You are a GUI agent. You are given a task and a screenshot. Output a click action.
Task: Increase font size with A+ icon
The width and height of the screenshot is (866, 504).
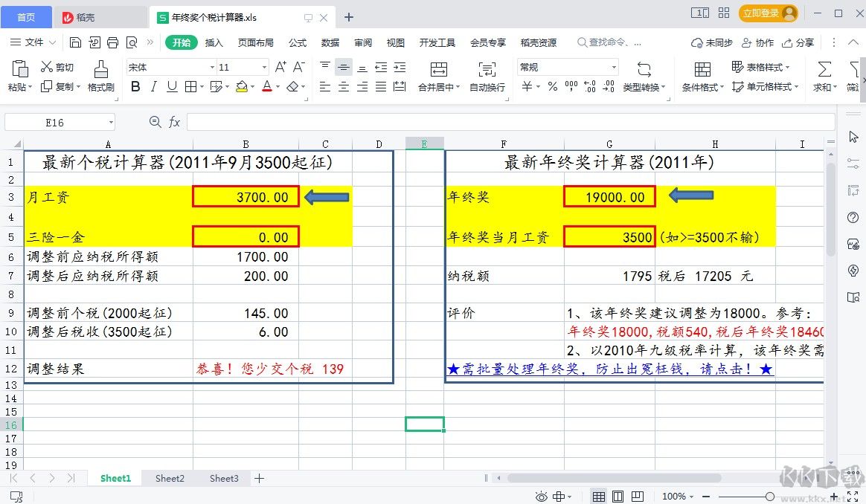click(x=280, y=67)
